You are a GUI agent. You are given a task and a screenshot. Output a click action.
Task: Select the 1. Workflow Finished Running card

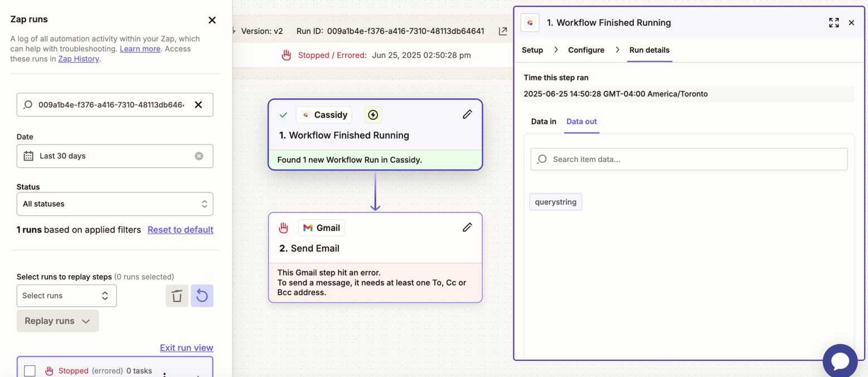(375, 134)
